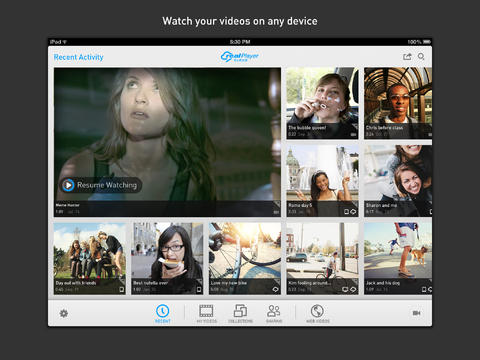Image resolution: width=480 pixels, height=360 pixels.
Task: Open search with the magnifier icon
Action: (x=421, y=57)
